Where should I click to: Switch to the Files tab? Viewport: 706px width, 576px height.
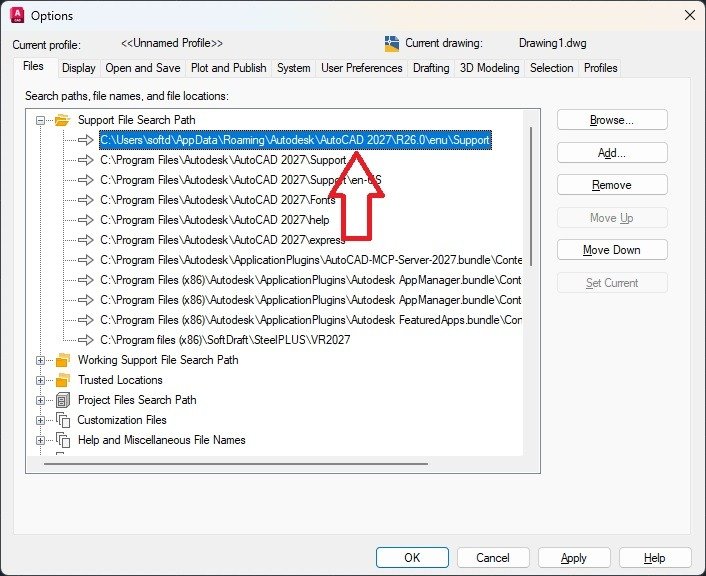click(x=33, y=66)
